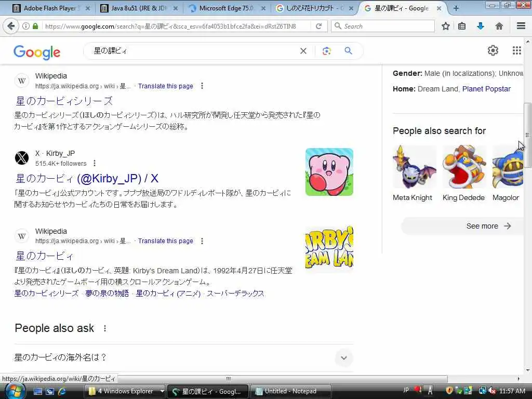Bookmark this page with the star icon

pos(445,26)
